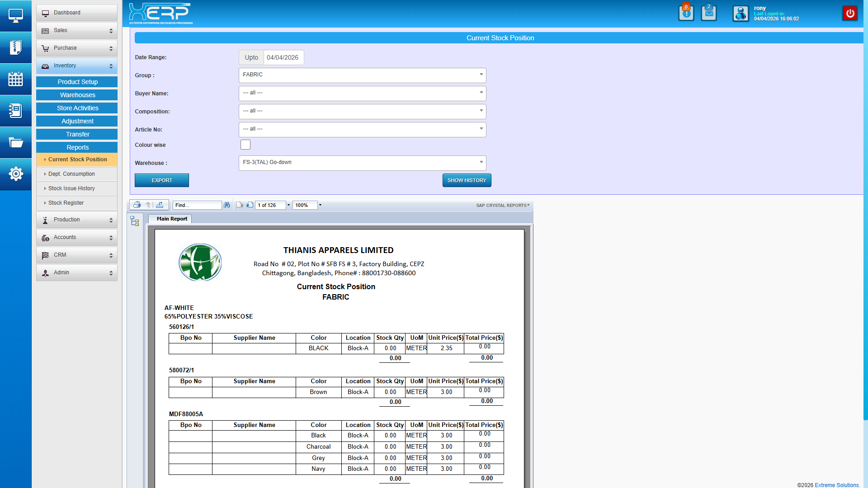Screen dimensions: 868x488
Task: Expand the Production menu
Action: pos(77,220)
